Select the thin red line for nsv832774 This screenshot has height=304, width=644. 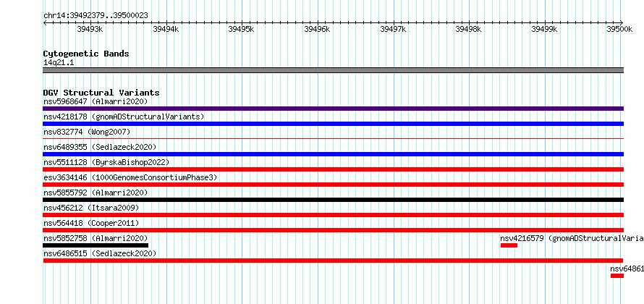333,139
